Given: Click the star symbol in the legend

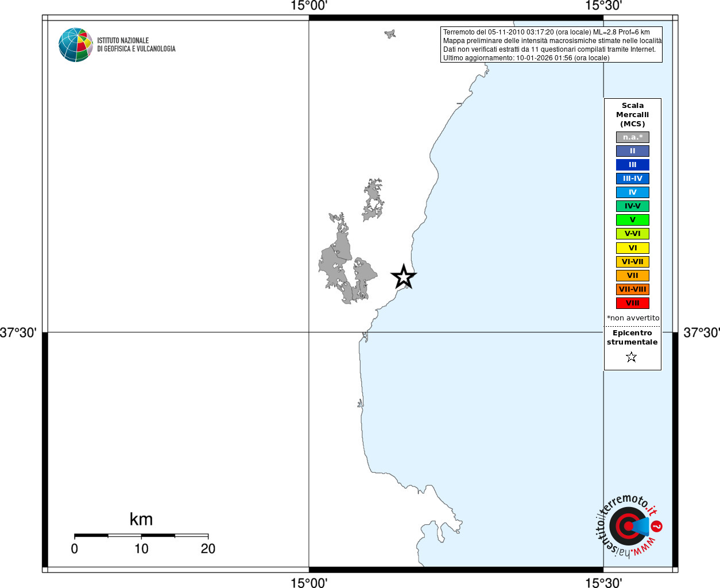Looking at the screenshot, I should click(x=632, y=357).
